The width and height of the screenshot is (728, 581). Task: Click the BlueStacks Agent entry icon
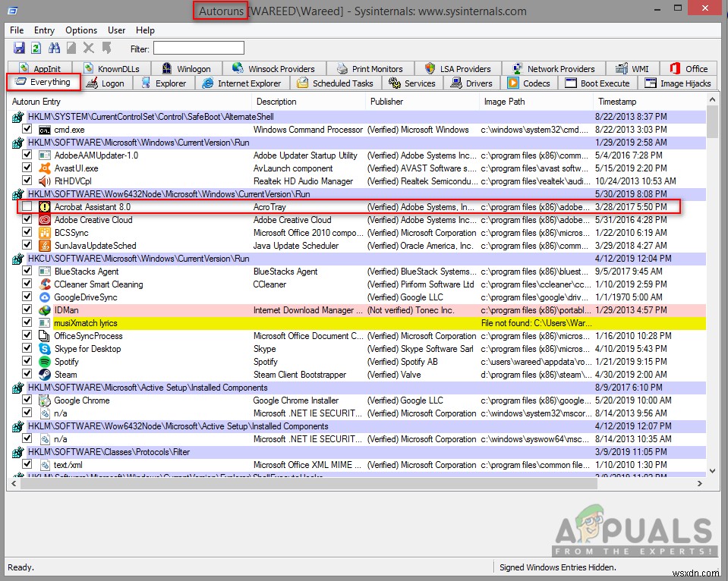pyautogui.click(x=45, y=272)
